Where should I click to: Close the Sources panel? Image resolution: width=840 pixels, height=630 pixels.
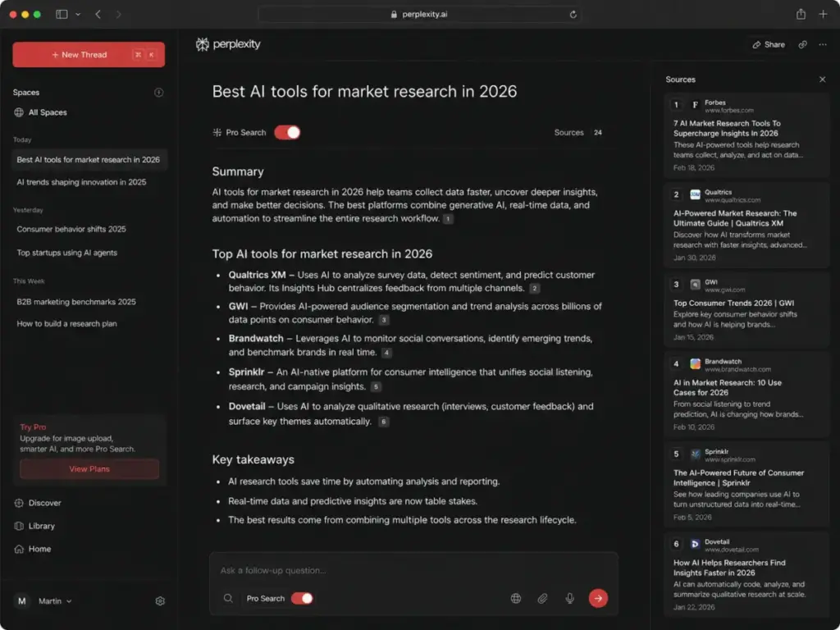[822, 80]
